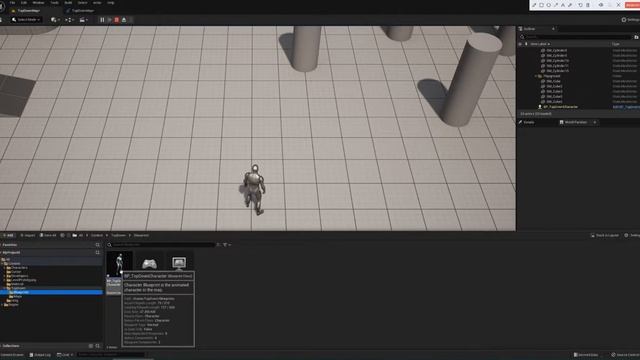Close the Outliner tab
Viewport: 640px width, 360px height.
pyautogui.click(x=553, y=29)
